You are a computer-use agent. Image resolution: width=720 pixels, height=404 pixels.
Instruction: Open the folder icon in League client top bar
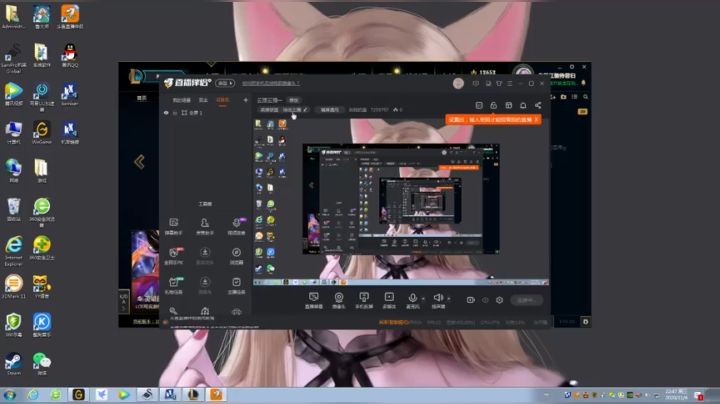[563, 97]
